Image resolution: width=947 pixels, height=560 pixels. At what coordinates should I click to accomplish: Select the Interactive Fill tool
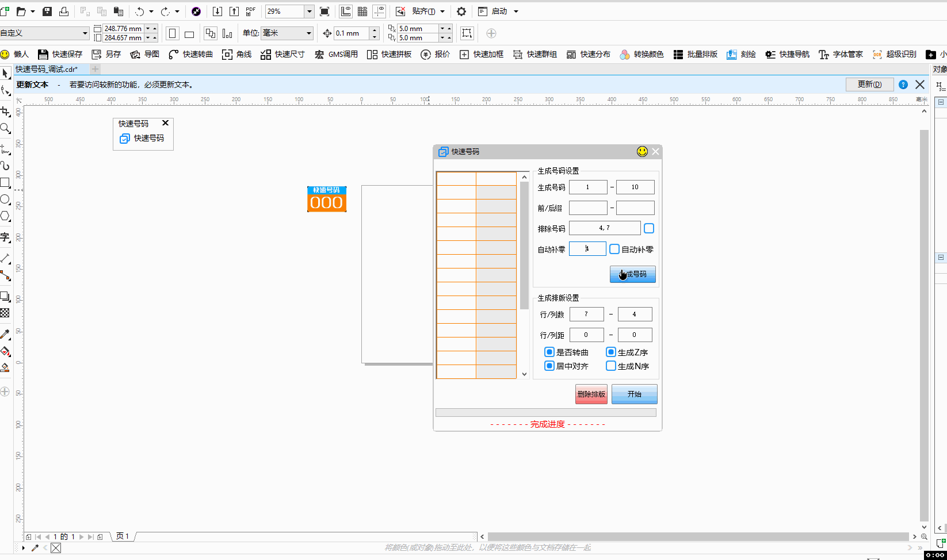[5, 351]
